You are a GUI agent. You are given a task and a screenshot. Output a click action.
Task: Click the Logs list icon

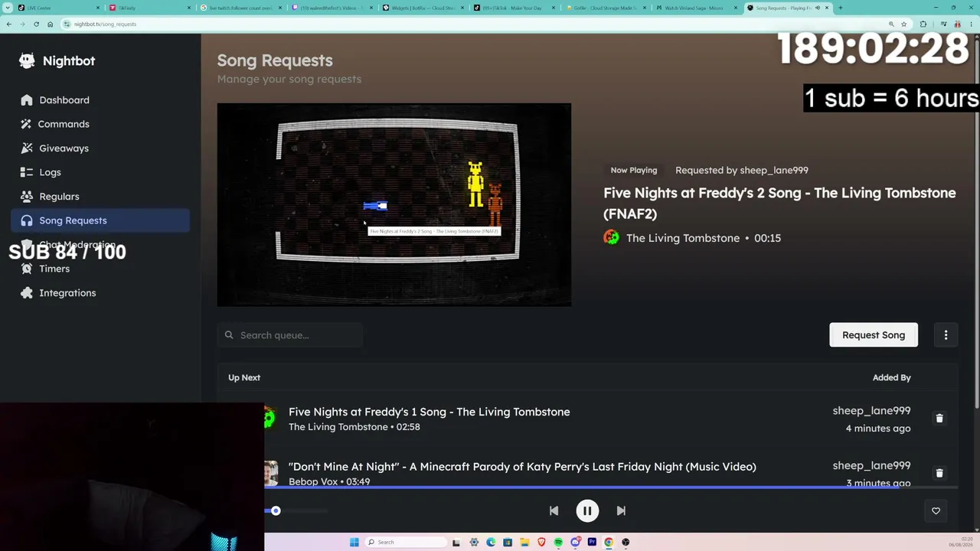(x=27, y=172)
